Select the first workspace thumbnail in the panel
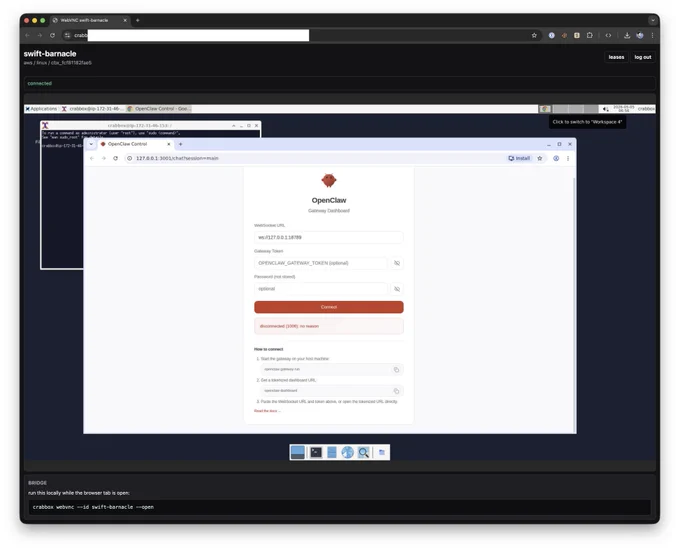The height and width of the screenshot is (550, 680). pos(545,109)
